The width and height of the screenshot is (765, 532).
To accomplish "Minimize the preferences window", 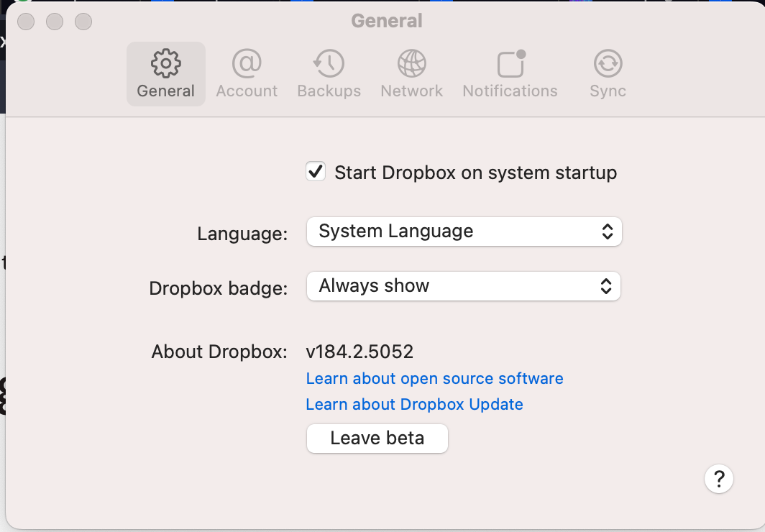I will [x=55, y=22].
